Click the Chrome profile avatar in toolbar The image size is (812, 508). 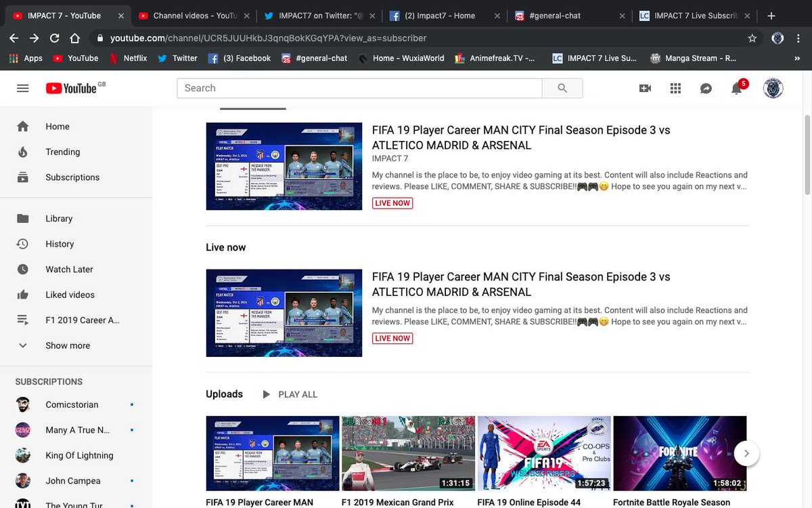point(777,39)
